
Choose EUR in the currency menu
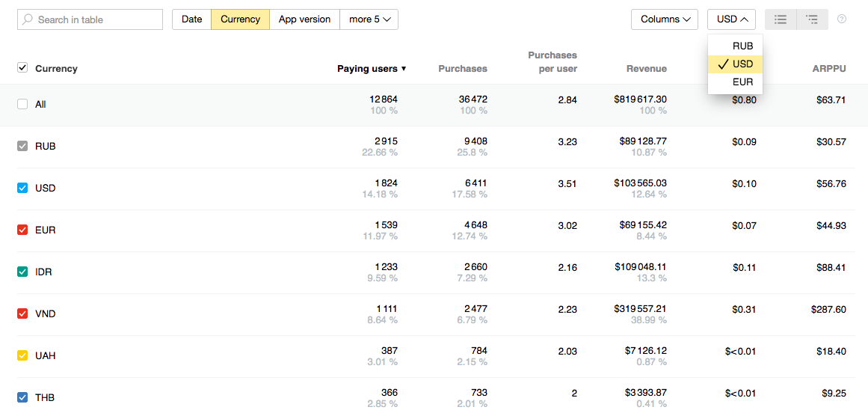point(742,82)
